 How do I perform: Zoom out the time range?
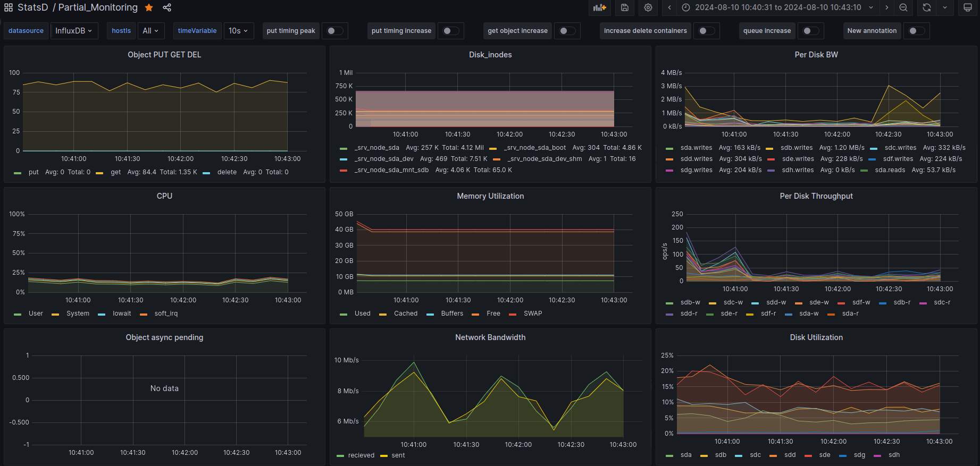point(903,7)
